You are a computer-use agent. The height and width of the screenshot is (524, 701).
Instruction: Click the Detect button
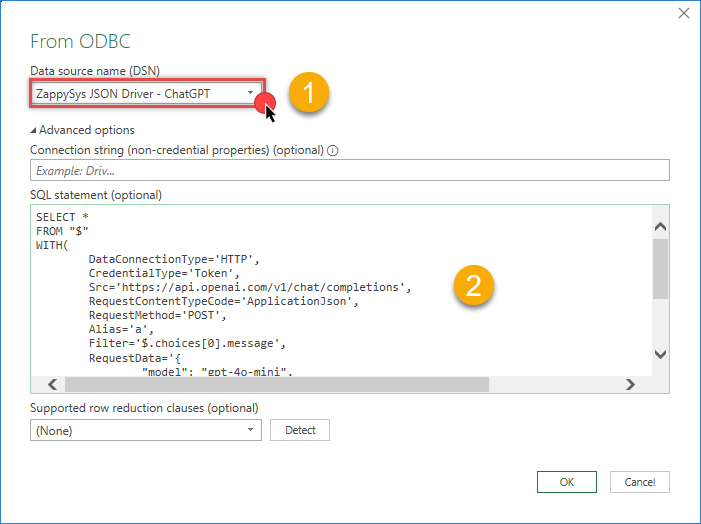pos(300,430)
